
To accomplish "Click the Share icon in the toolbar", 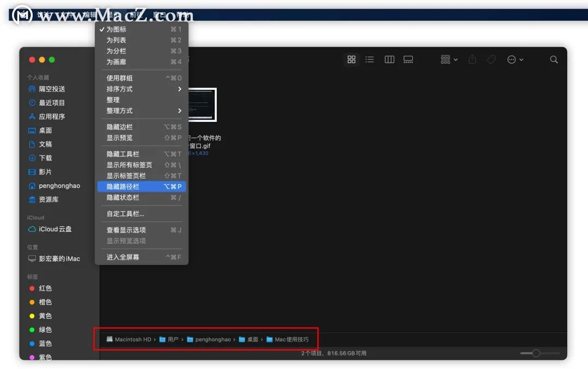I will [471, 59].
